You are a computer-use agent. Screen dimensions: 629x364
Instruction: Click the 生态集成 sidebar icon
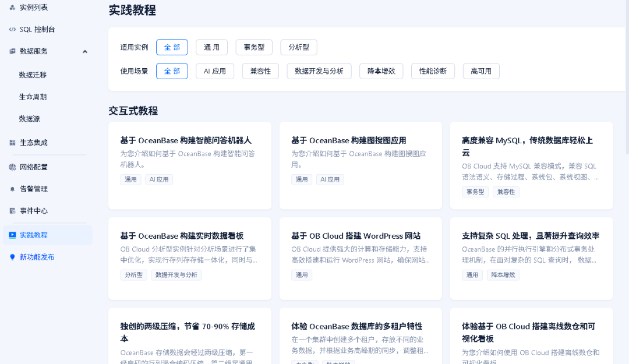pyautogui.click(x=12, y=143)
